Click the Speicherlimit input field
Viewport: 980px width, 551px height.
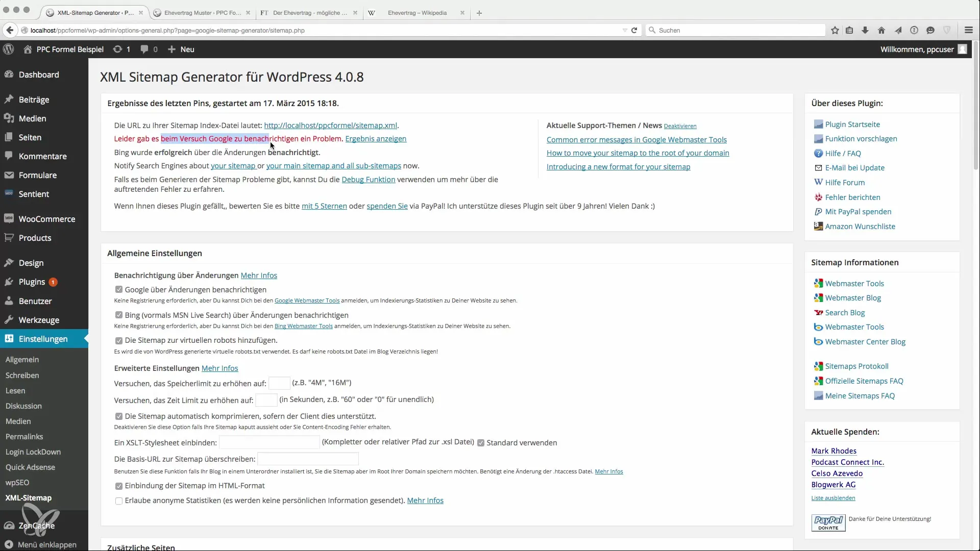[279, 383]
